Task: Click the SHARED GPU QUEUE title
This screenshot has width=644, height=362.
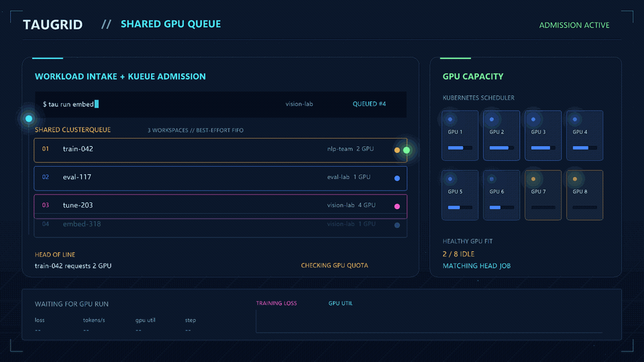Action: (170, 24)
